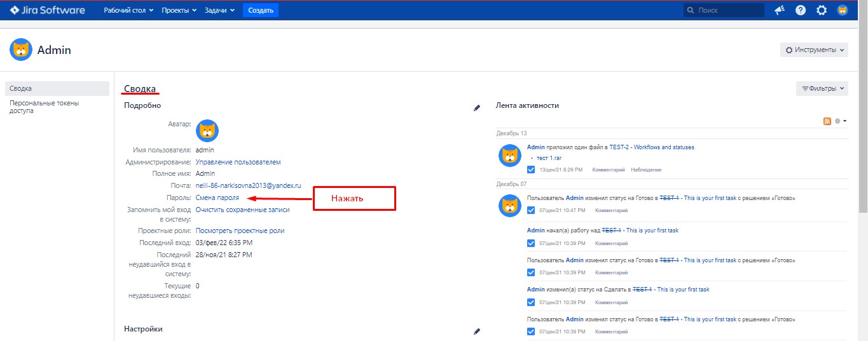Click the timestamp 13/дек/21 8:29 PM

561,170
